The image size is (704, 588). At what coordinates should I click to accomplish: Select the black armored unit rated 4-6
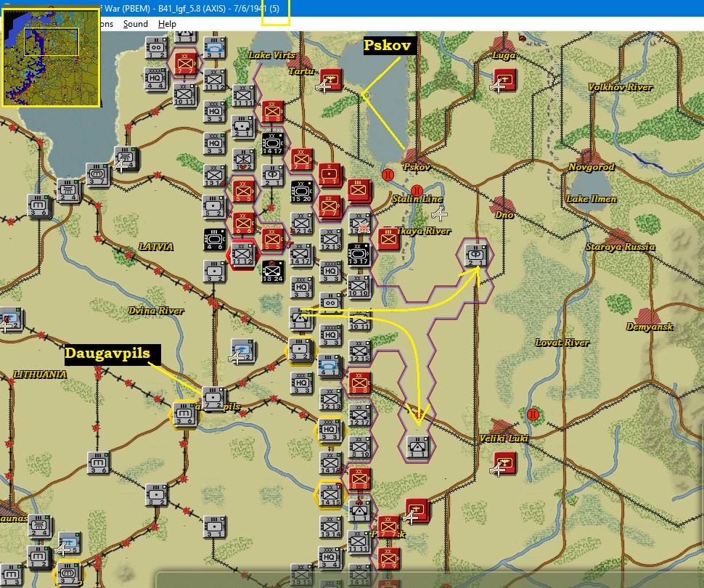coord(215,240)
